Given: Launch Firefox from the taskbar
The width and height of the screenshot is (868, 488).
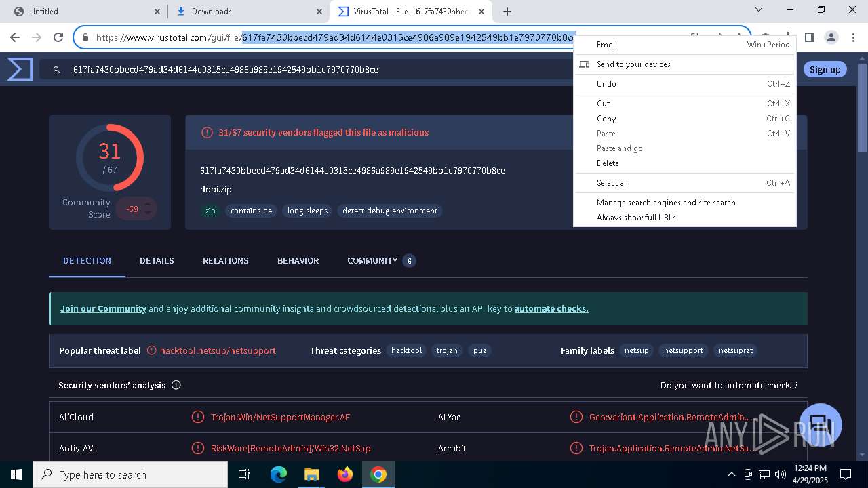Looking at the screenshot, I should coord(345,474).
